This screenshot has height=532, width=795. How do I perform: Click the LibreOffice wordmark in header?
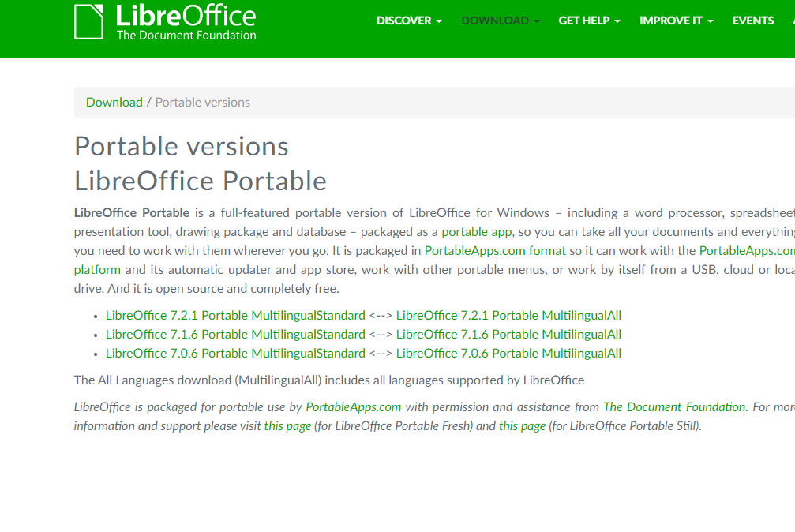tap(186, 16)
